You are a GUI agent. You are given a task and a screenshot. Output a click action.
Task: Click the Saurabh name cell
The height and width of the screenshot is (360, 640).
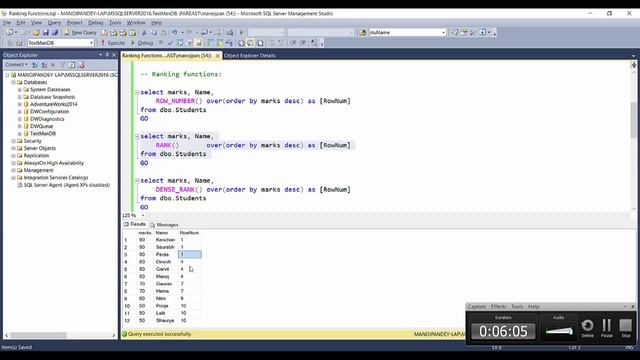tap(165, 247)
